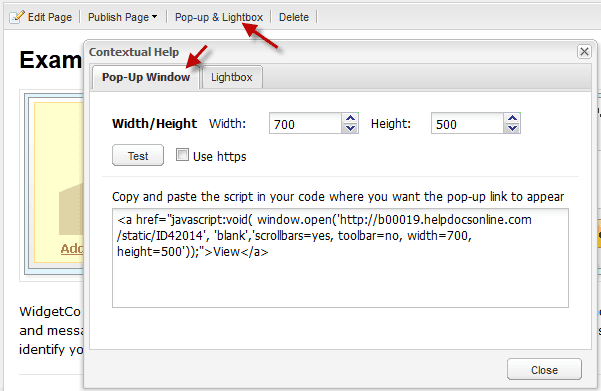Click the Edit Page pencil icon
The width and height of the screenshot is (601, 391).
pos(16,17)
